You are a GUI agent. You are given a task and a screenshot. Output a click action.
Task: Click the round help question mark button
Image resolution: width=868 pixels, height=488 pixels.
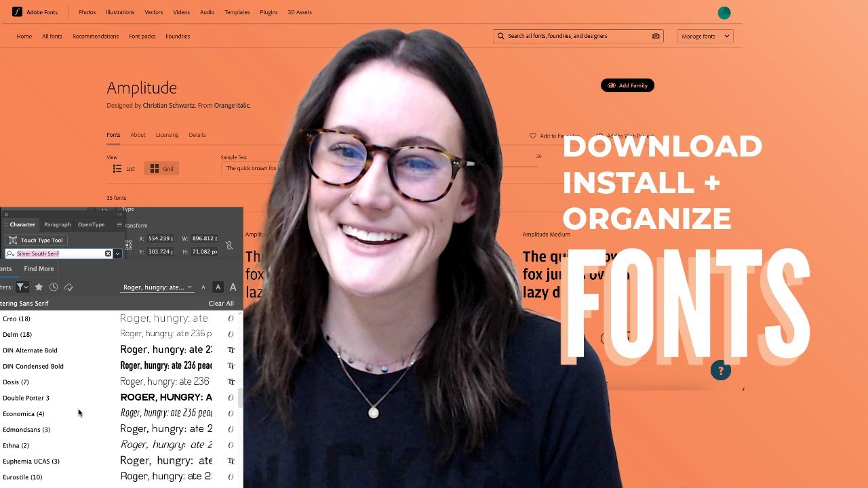(x=721, y=371)
